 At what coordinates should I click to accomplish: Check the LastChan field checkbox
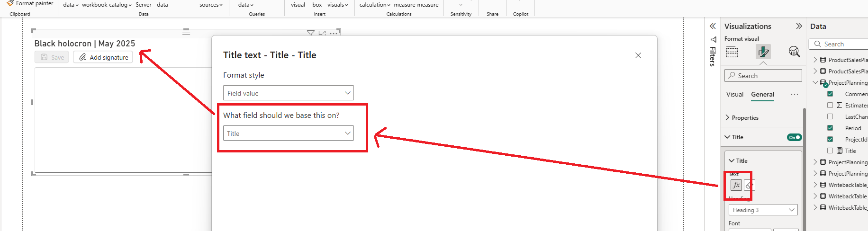click(x=830, y=116)
